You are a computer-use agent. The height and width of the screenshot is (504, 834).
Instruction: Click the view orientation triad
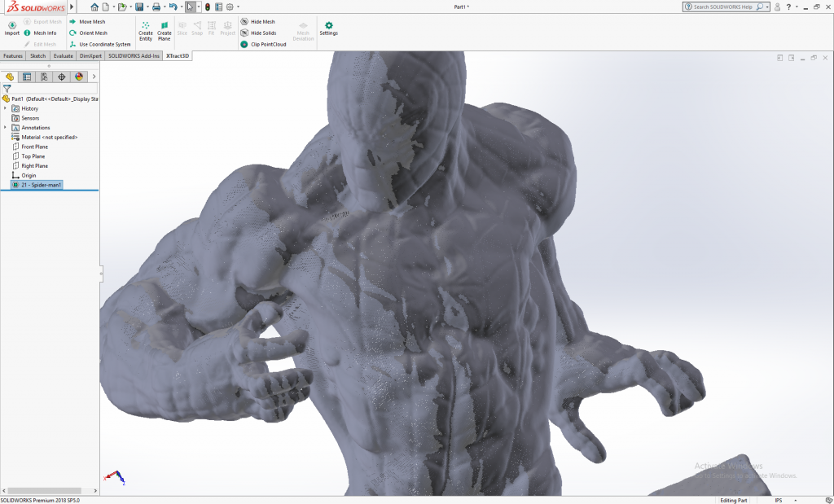coord(115,477)
